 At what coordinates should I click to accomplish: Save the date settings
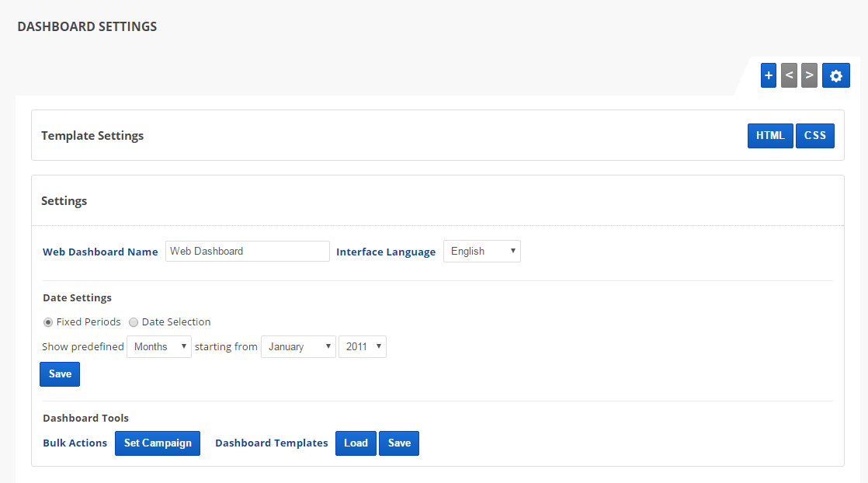60,374
